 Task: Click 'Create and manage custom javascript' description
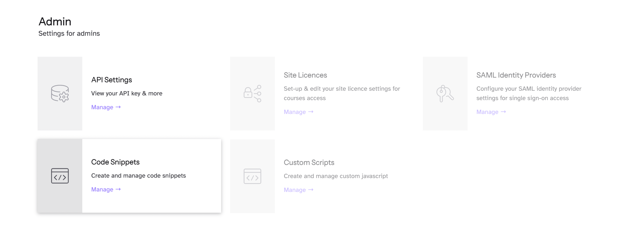click(335, 176)
